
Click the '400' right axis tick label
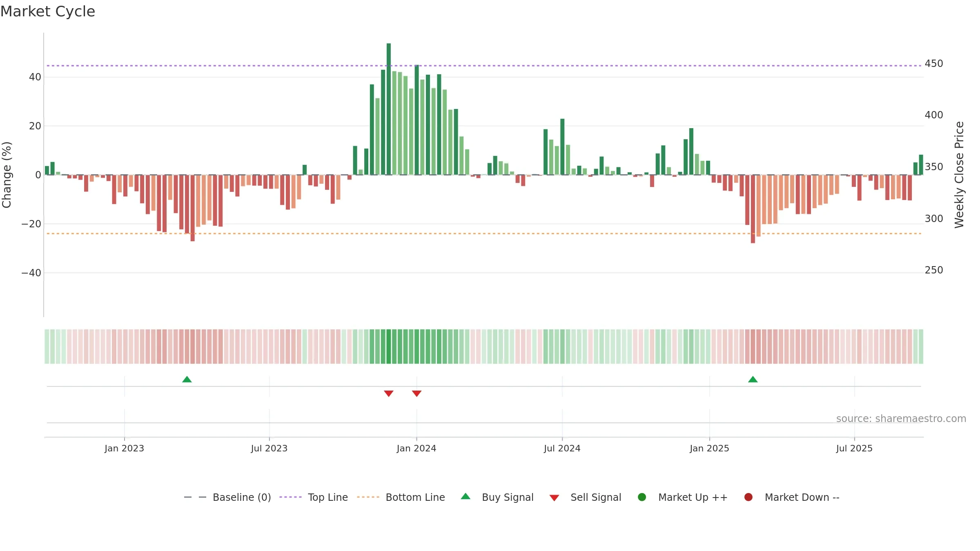click(x=934, y=115)
